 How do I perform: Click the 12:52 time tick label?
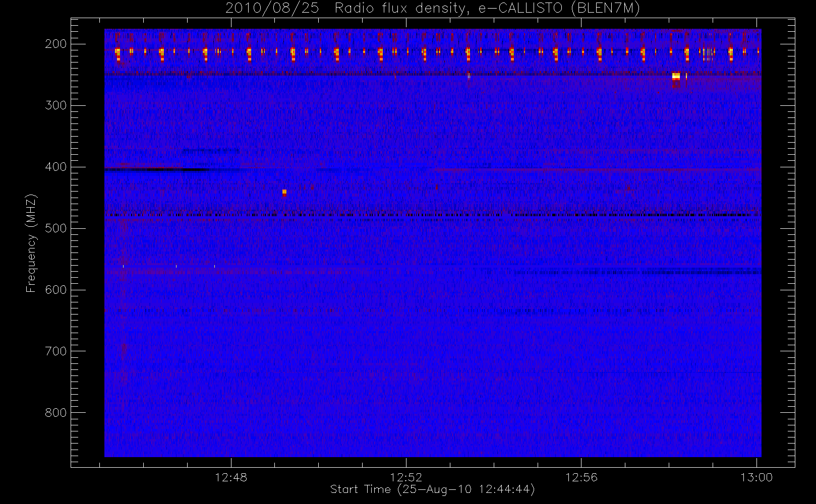[406, 477]
